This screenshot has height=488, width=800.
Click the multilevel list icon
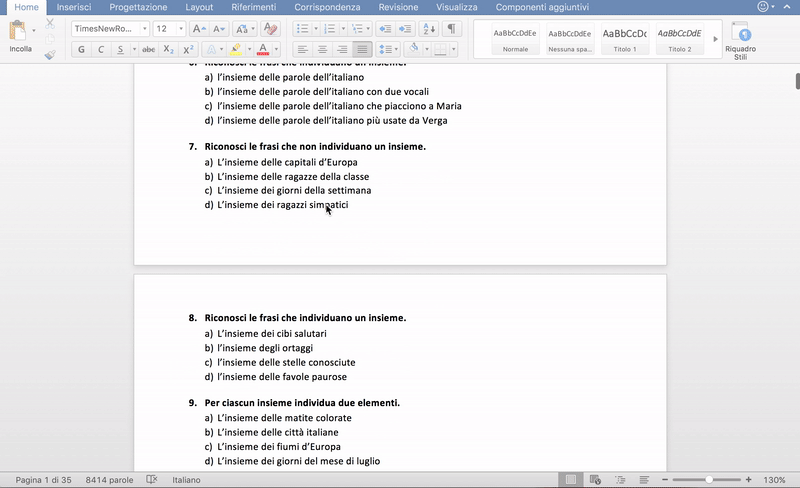point(357,29)
